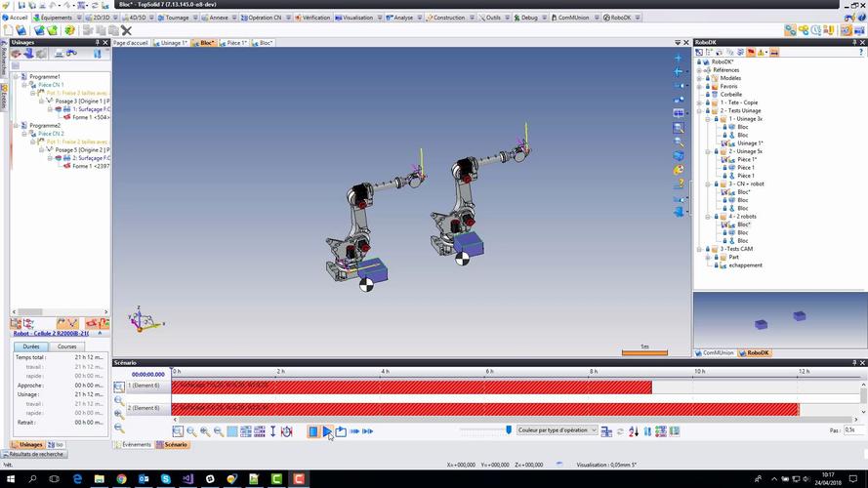Switch to the Événements bottom tab
Screen dimensions: 868x488
136,445
